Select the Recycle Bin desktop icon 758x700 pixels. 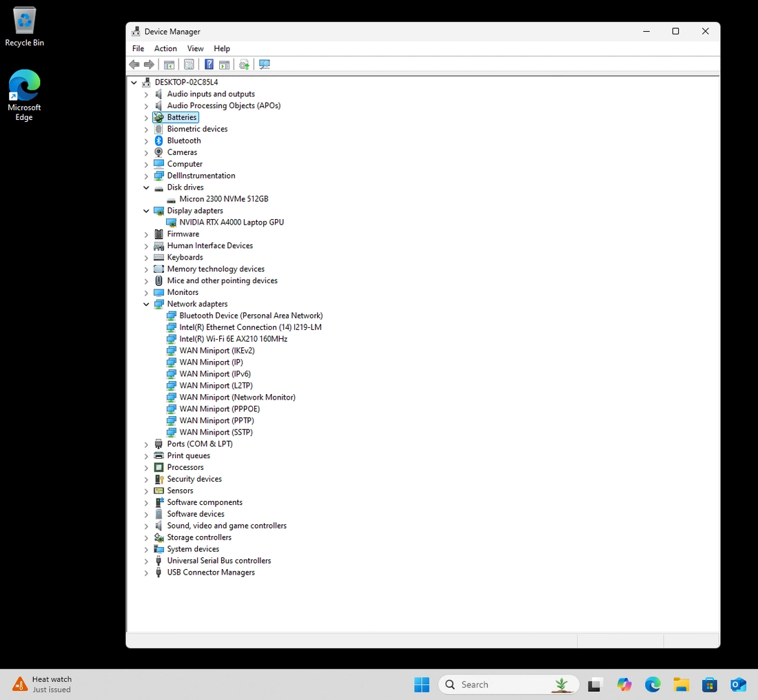[24, 27]
